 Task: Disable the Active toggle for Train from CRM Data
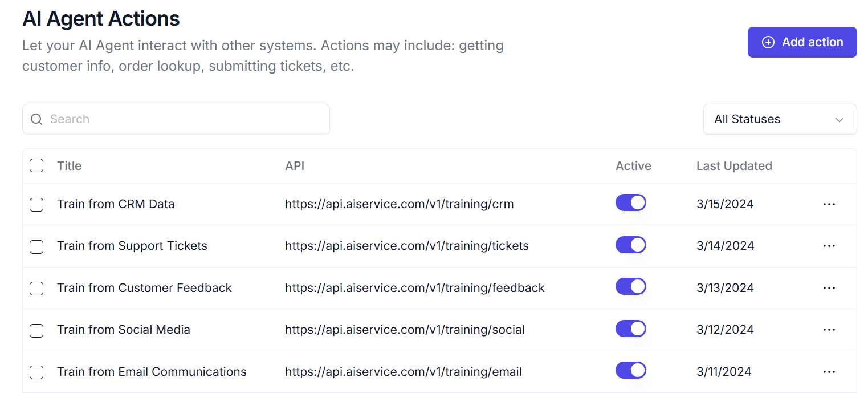630,202
